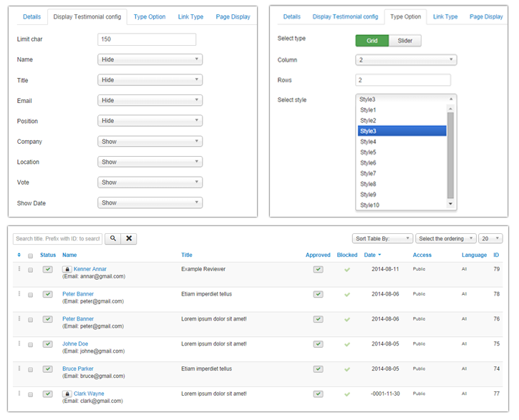Sort table by Date column header
This screenshot has height=420, width=519.
tap(372, 255)
